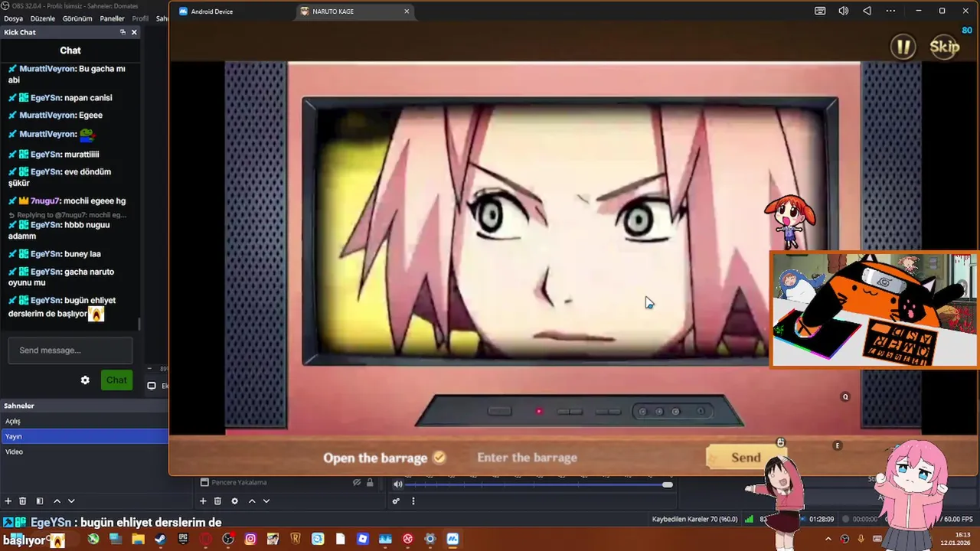Open the emulator three-dots more menu
The height and width of the screenshot is (551, 980).
(890, 11)
